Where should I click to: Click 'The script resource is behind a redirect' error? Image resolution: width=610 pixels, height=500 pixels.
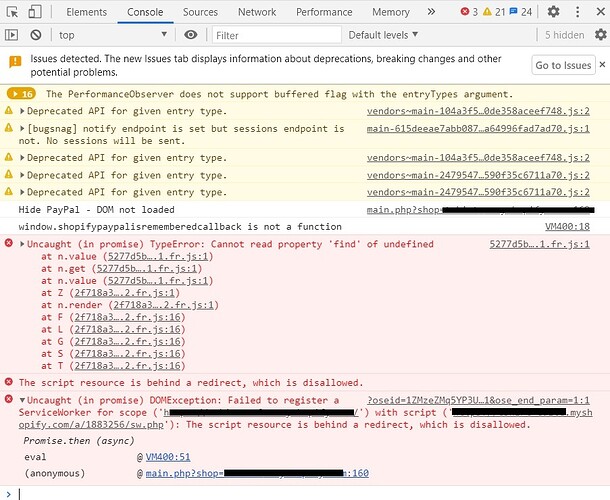[x=191, y=382]
